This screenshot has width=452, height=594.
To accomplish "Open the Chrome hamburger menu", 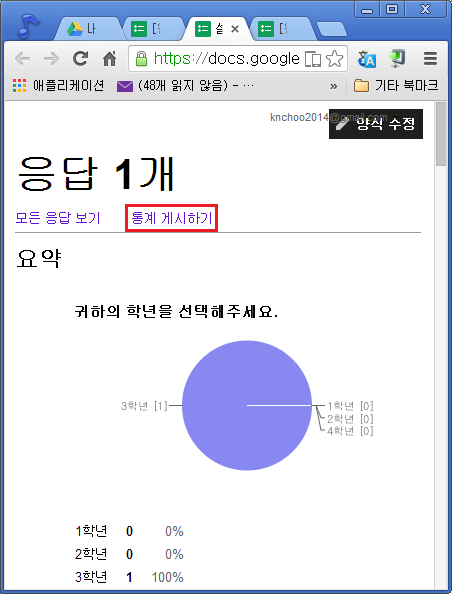I will point(430,59).
